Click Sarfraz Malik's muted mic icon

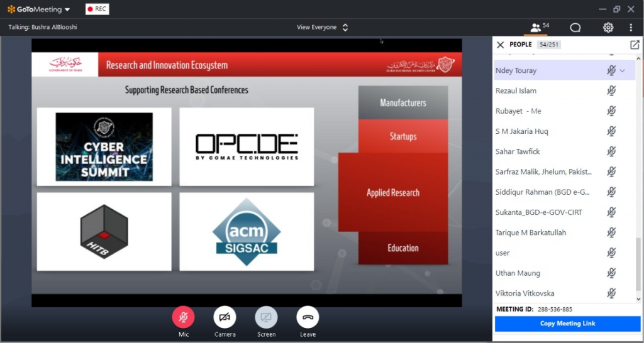[611, 171]
